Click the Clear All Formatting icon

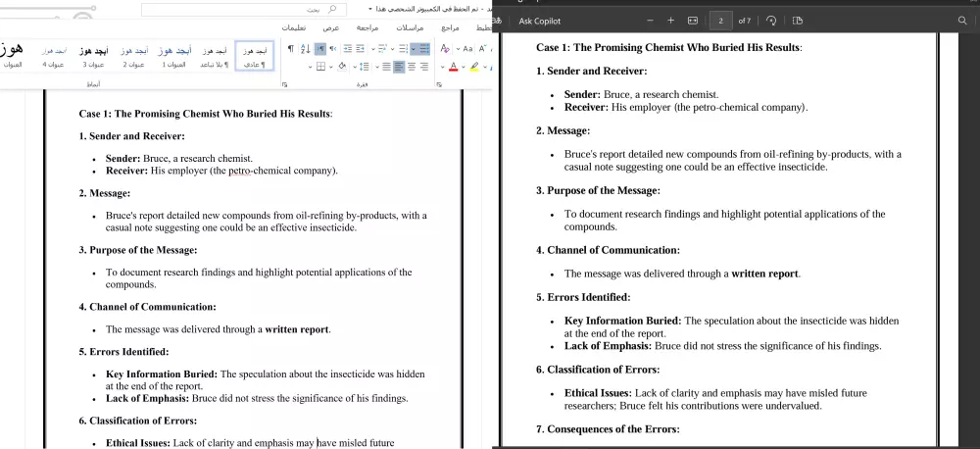[445, 48]
